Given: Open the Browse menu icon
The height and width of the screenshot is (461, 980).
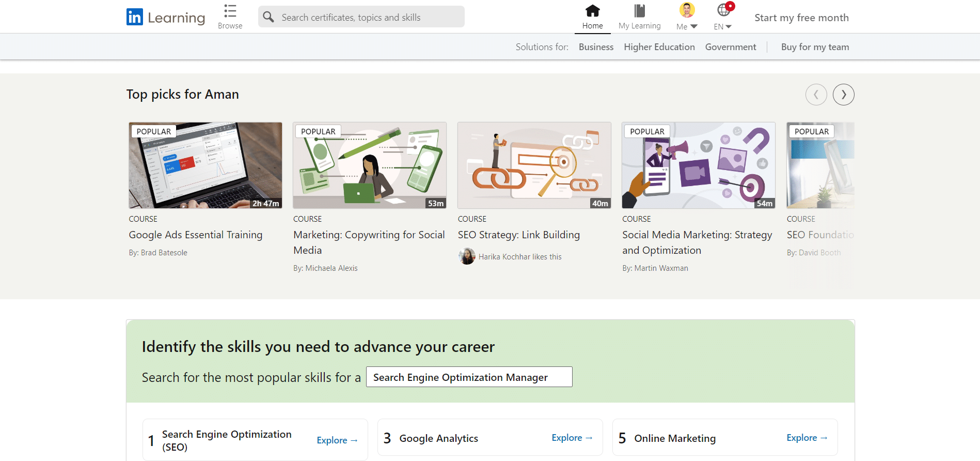Looking at the screenshot, I should coord(230,11).
